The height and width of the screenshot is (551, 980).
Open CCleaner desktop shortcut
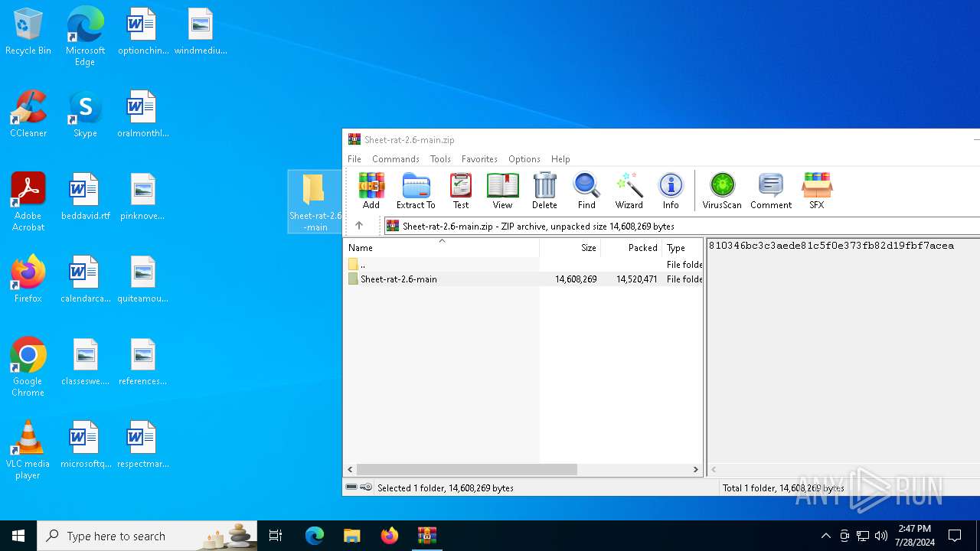[28, 114]
